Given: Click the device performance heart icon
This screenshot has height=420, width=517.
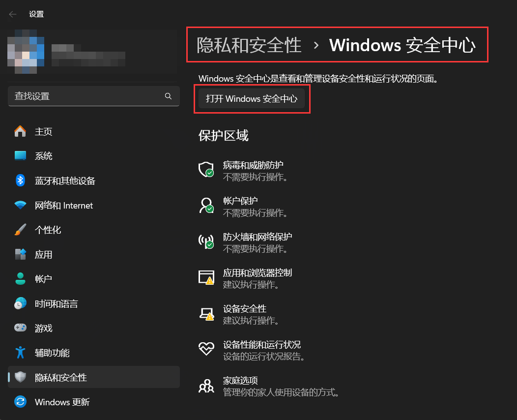Looking at the screenshot, I should pos(205,349).
